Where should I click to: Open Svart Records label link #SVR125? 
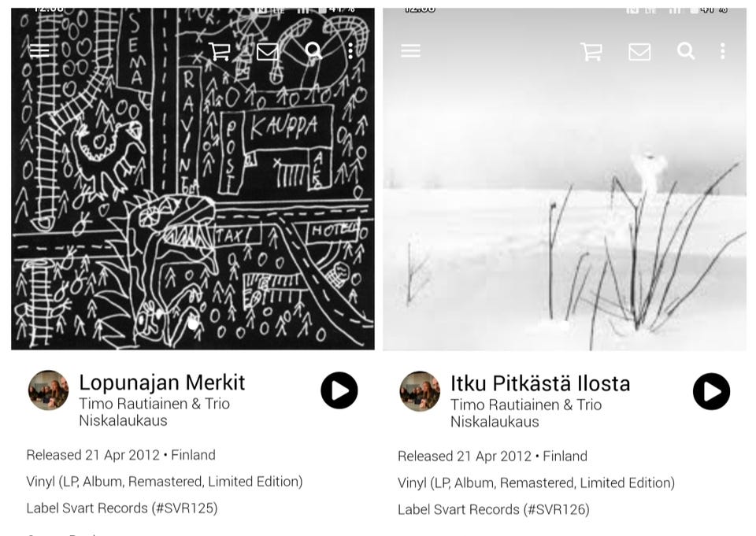122,508
